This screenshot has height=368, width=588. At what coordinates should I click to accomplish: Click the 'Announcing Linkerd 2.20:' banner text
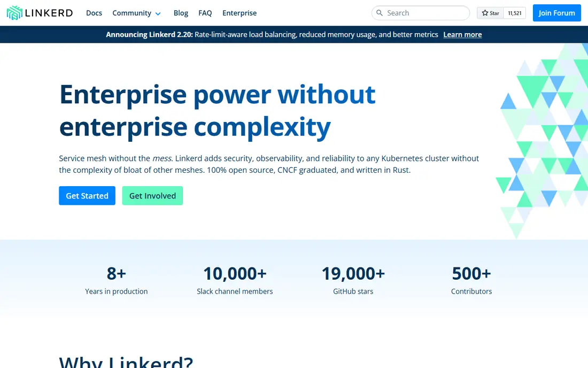coord(149,35)
